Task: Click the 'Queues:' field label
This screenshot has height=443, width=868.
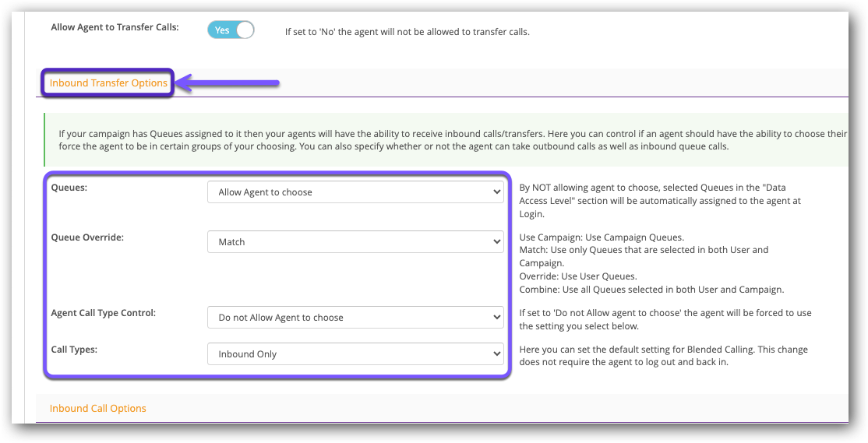Action: (69, 188)
